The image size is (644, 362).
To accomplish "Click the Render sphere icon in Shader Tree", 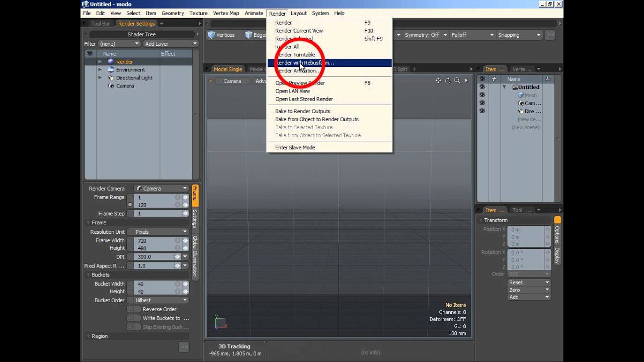I will [x=111, y=61].
